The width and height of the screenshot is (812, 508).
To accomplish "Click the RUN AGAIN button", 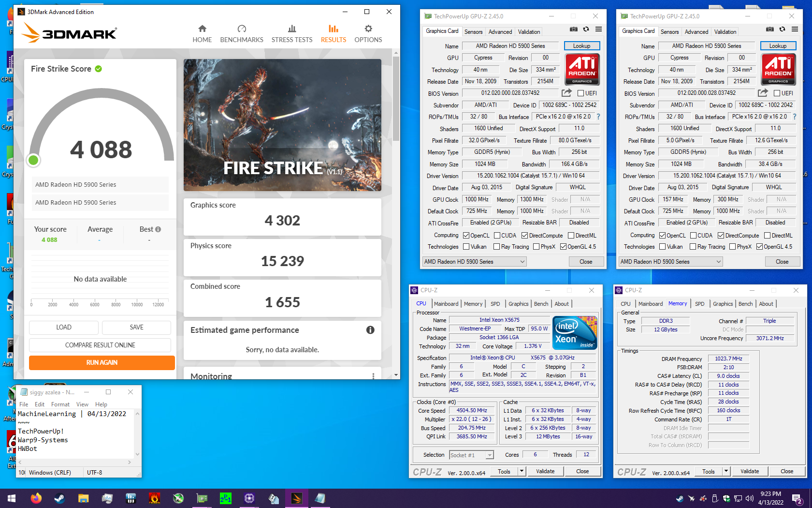I will [x=102, y=362].
